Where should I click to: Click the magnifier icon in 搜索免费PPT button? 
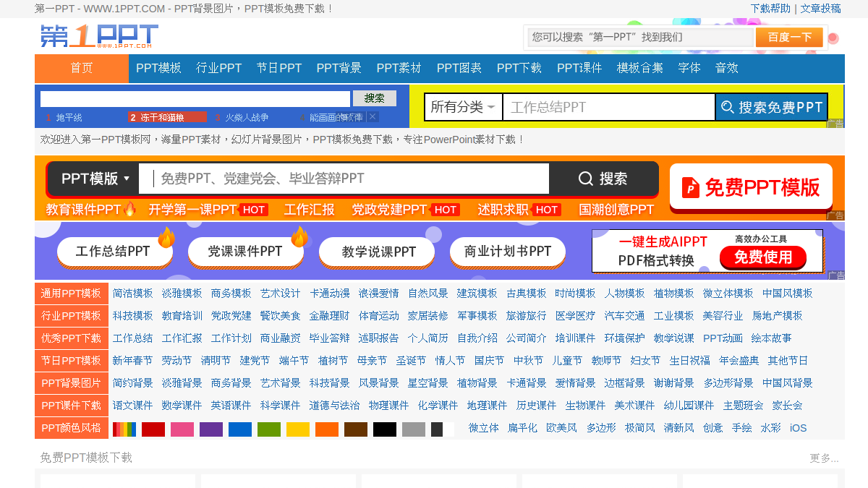click(728, 107)
